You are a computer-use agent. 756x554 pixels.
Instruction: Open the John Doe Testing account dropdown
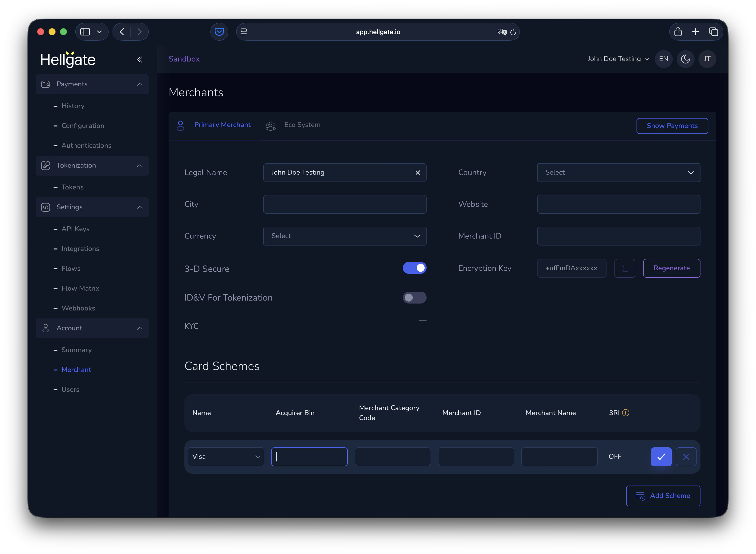pos(618,59)
